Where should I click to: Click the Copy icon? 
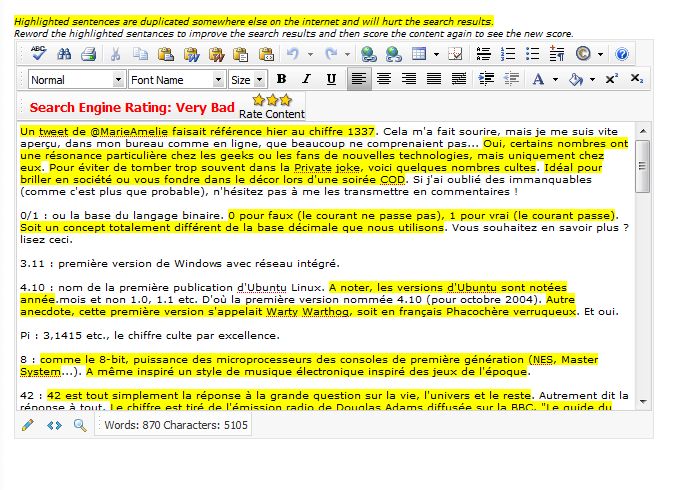tap(140, 54)
